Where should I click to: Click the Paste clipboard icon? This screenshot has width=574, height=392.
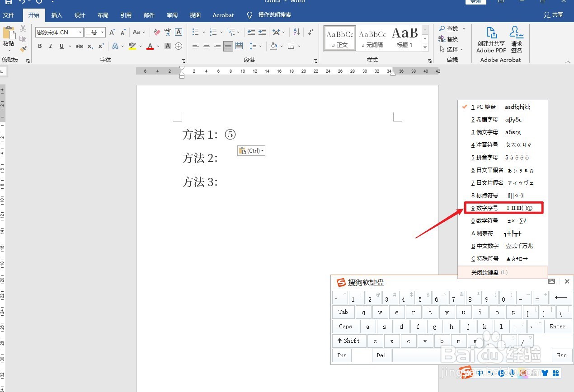[x=8, y=33]
